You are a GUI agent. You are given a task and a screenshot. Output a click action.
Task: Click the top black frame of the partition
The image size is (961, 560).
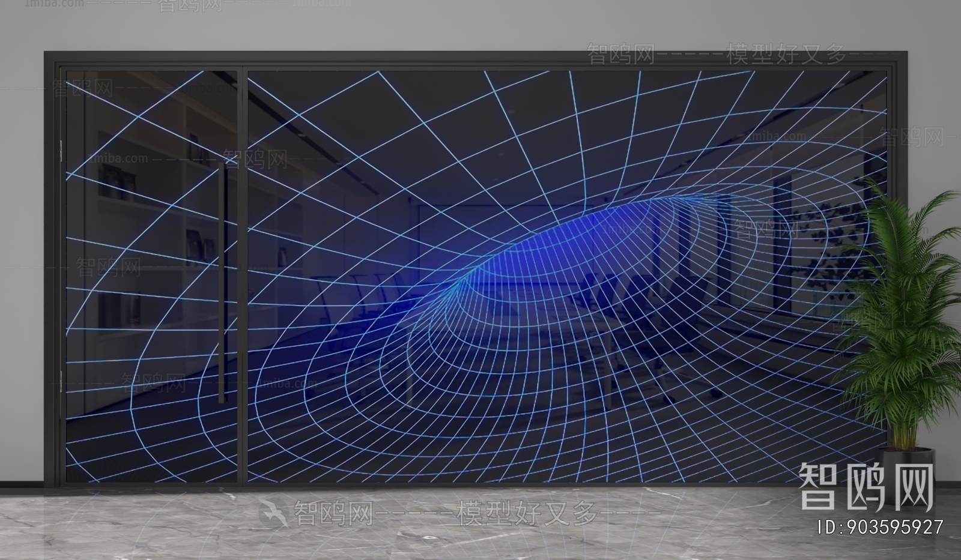click(x=468, y=58)
